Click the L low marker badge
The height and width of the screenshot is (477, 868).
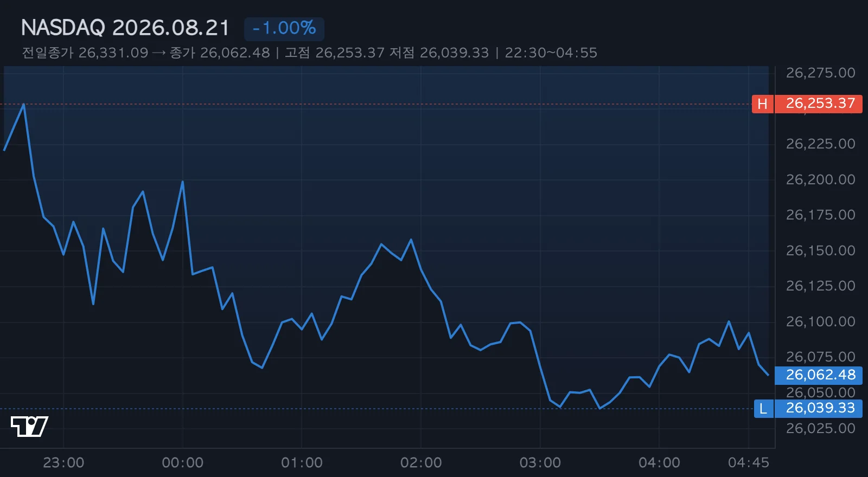pyautogui.click(x=763, y=409)
